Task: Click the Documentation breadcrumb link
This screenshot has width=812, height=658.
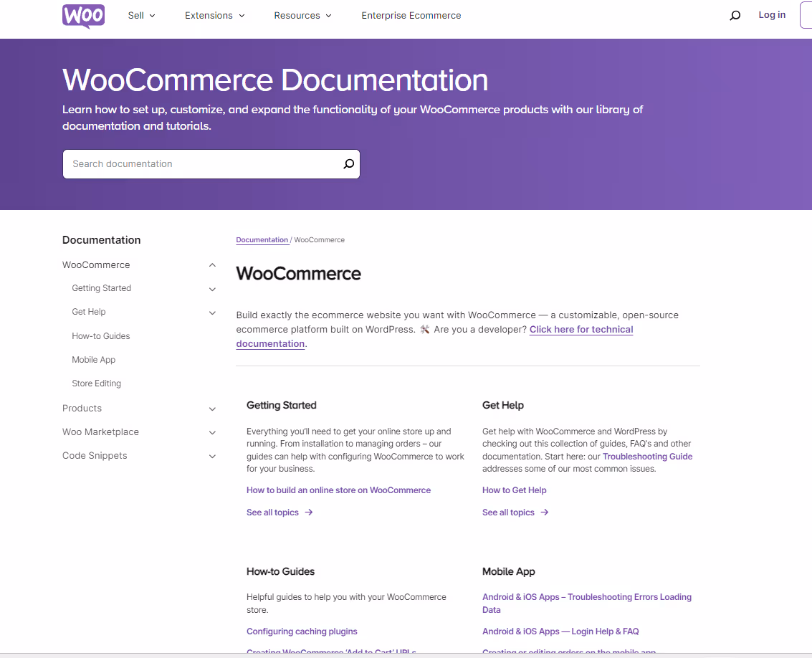Action: (x=262, y=239)
